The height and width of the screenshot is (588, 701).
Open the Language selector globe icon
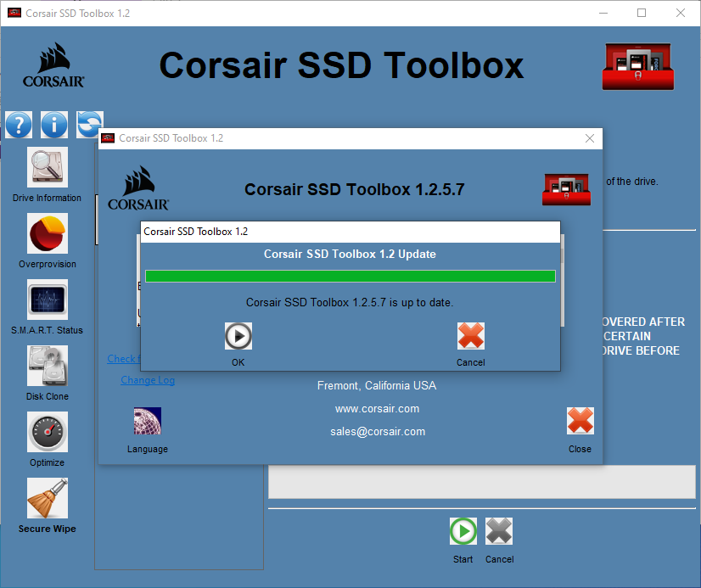pos(147,420)
